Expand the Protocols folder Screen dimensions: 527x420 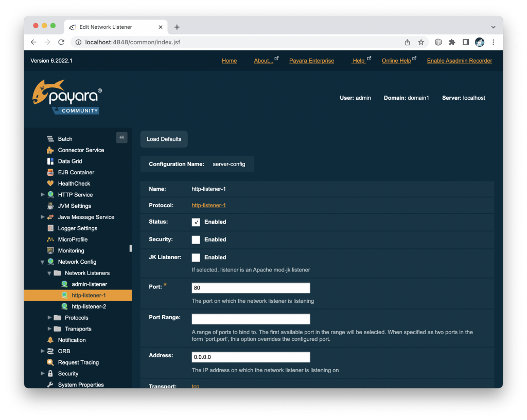[x=50, y=318]
